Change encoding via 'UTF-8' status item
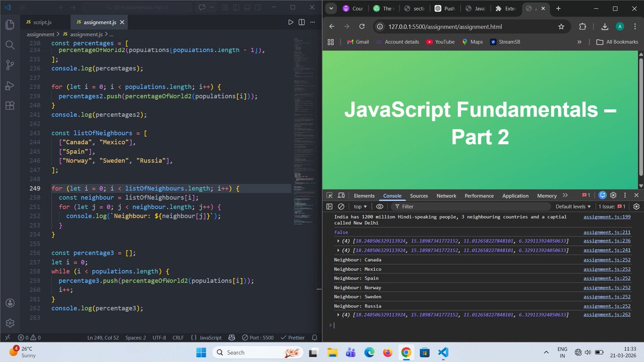Image resolution: width=644 pixels, height=362 pixels. (x=159, y=338)
